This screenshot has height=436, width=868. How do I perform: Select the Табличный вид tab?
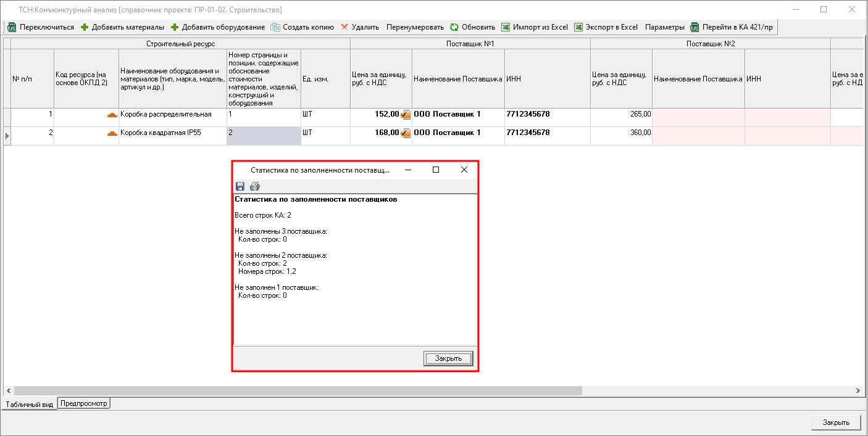[x=29, y=405]
